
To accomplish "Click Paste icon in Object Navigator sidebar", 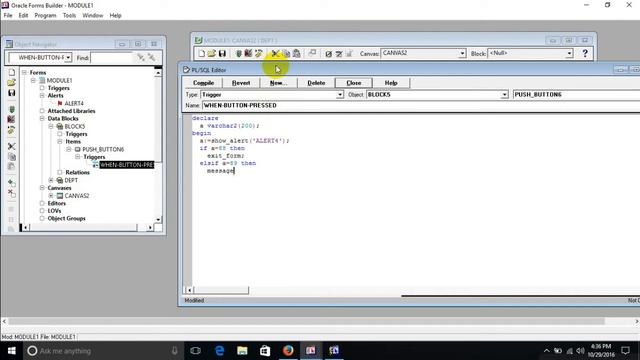I will (11, 167).
